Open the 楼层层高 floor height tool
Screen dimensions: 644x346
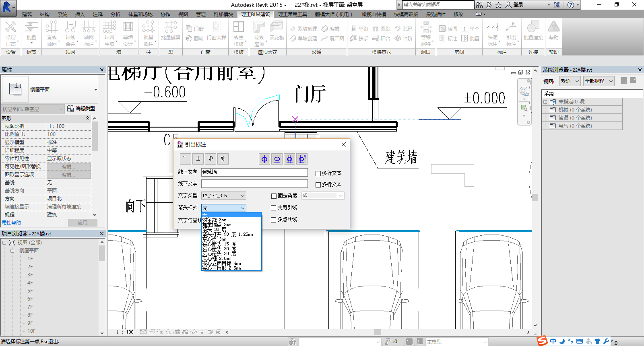pos(11,33)
